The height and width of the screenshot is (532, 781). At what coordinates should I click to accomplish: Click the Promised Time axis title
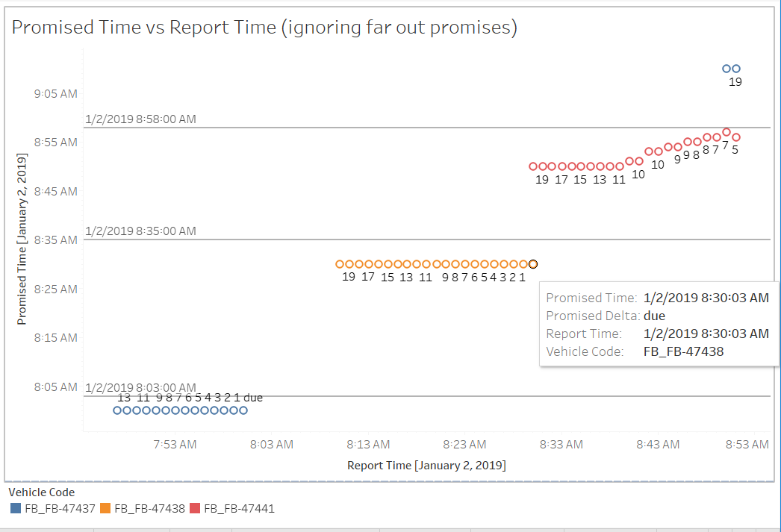coord(21,242)
